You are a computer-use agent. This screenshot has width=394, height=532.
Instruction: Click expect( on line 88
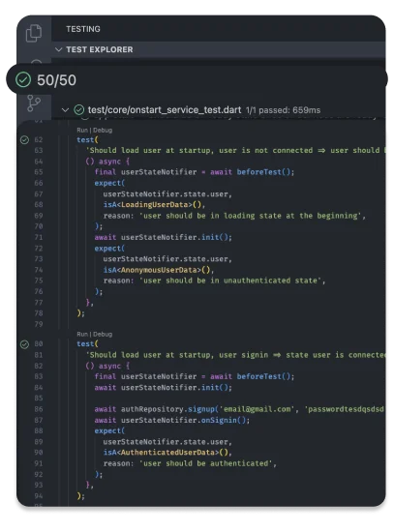pyautogui.click(x=109, y=430)
